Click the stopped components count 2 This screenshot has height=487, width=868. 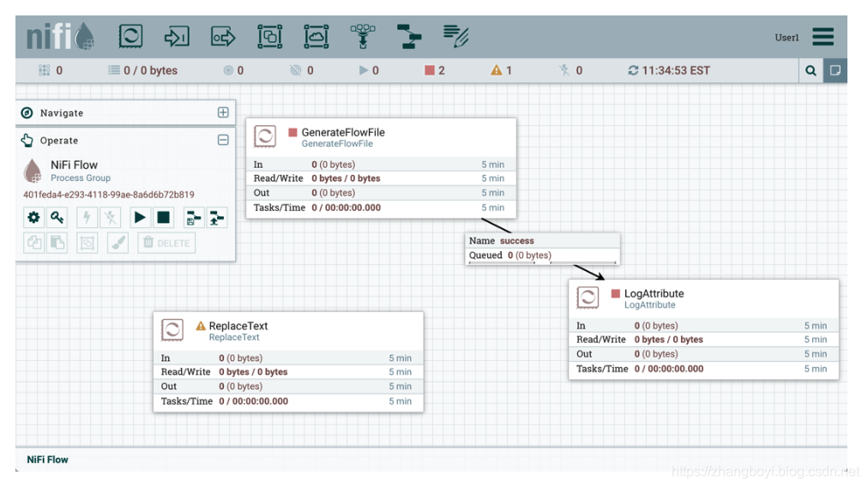(435, 70)
